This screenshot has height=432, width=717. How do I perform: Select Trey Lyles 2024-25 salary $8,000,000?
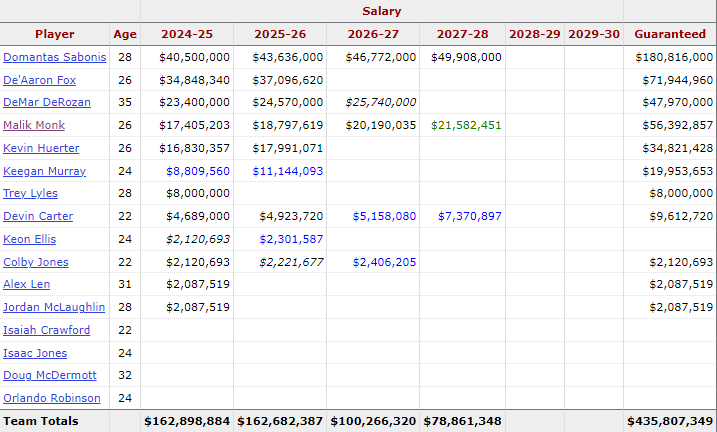[x=198, y=193]
